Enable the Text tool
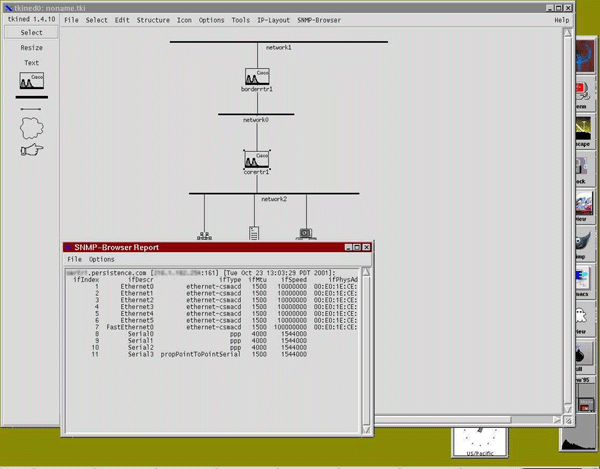600x469 pixels. click(31, 62)
